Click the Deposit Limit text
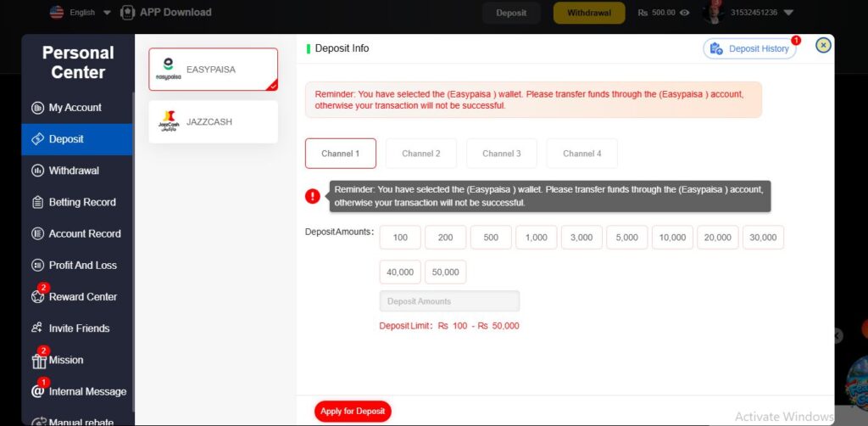 [x=449, y=326]
